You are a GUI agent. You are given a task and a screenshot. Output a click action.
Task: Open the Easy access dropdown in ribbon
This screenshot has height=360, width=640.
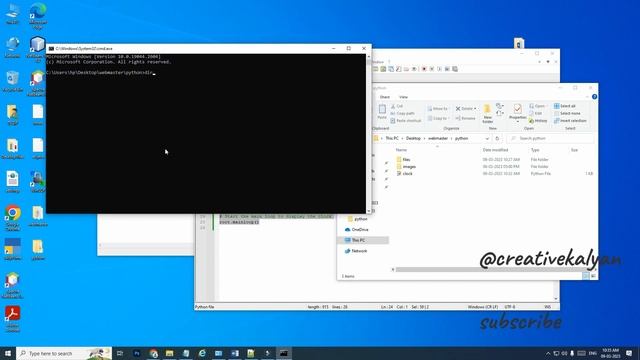500,114
